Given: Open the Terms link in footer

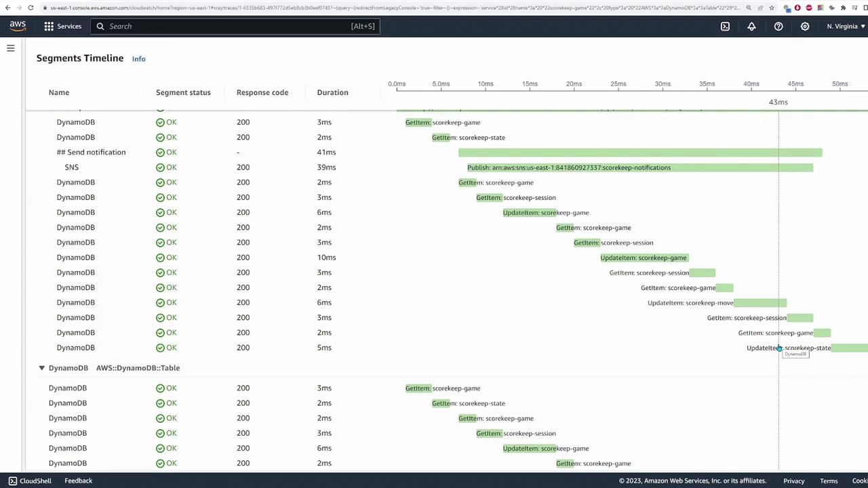Looking at the screenshot, I should point(829,481).
